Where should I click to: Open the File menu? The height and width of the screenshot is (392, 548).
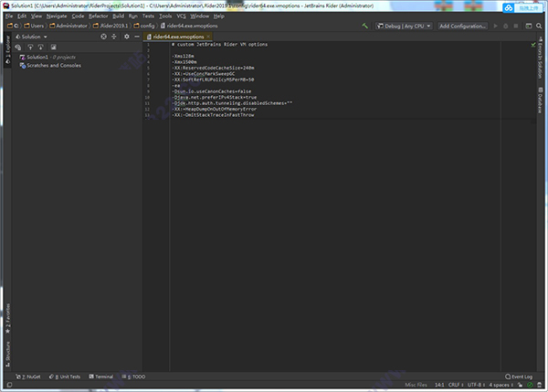click(9, 16)
